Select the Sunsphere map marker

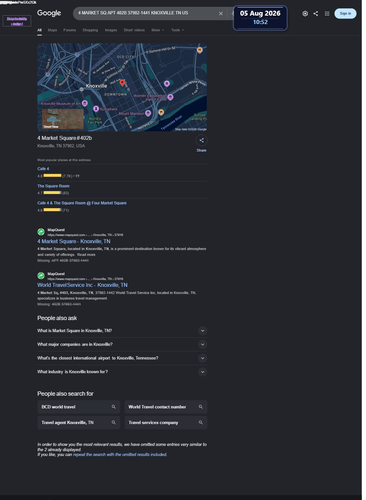pos(96,109)
